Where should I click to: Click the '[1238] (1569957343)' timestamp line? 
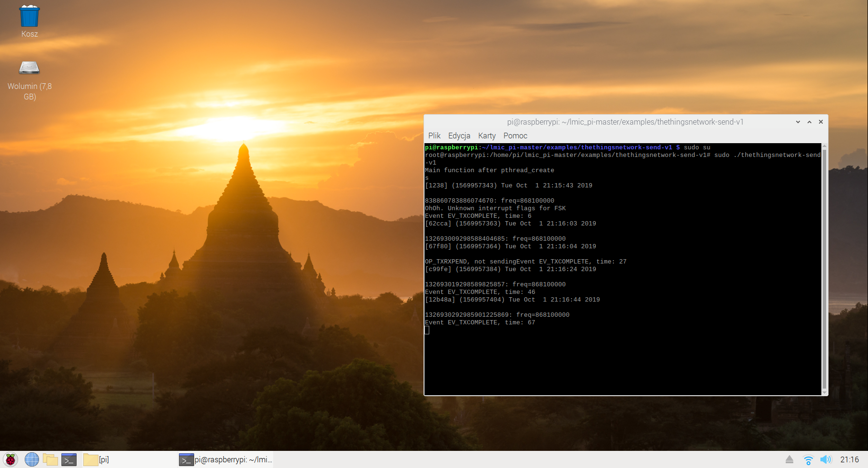(509, 185)
